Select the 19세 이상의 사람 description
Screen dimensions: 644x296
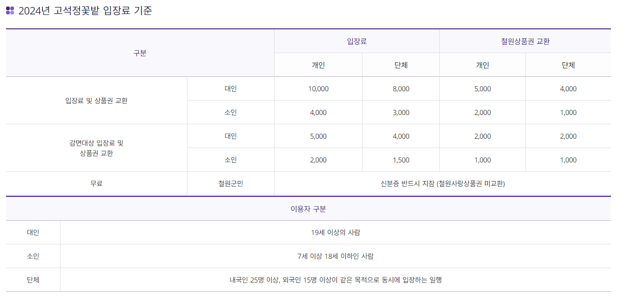click(x=335, y=233)
